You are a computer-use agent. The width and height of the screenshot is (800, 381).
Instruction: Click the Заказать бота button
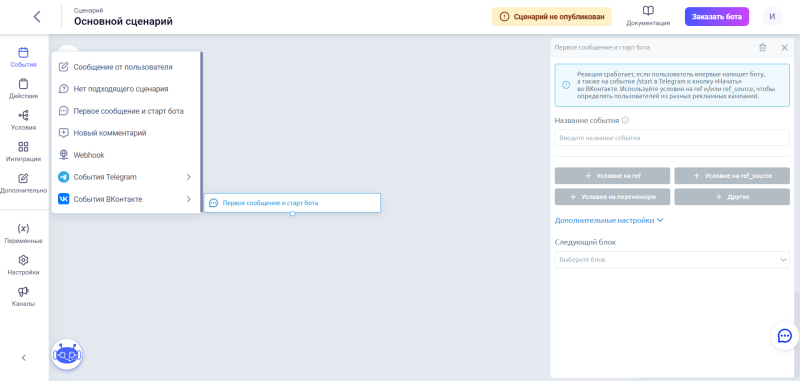[716, 16]
